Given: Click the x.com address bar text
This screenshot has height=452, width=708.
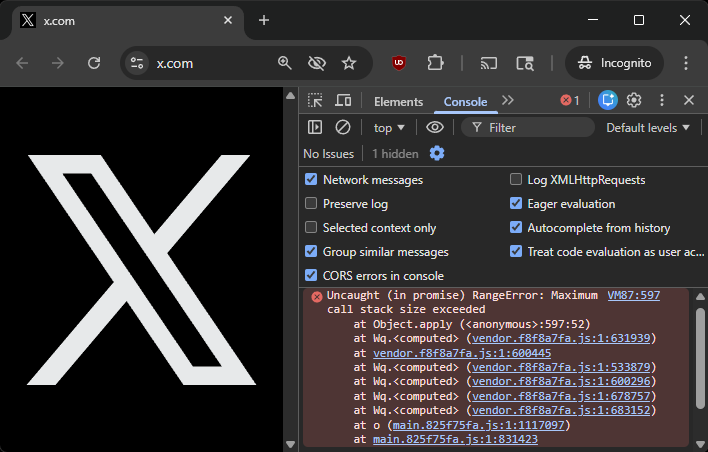Looking at the screenshot, I should point(175,63).
